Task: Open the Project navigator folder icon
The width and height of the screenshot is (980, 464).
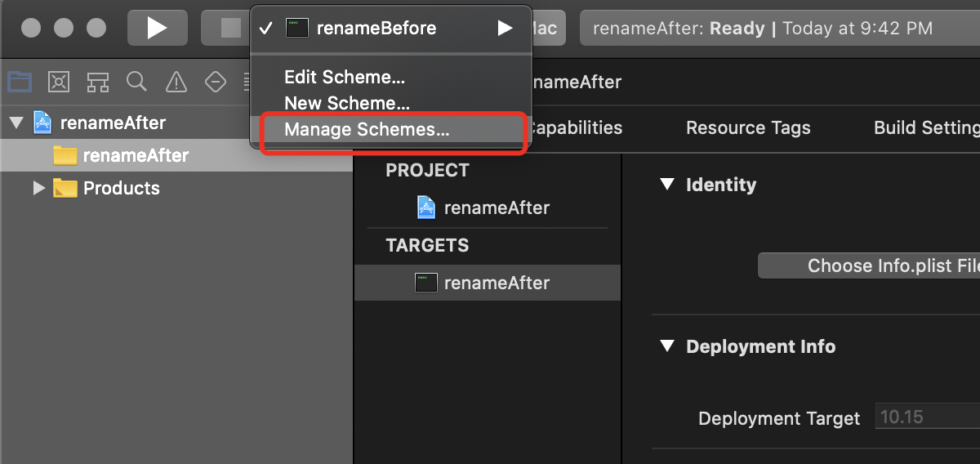Action: (20, 82)
